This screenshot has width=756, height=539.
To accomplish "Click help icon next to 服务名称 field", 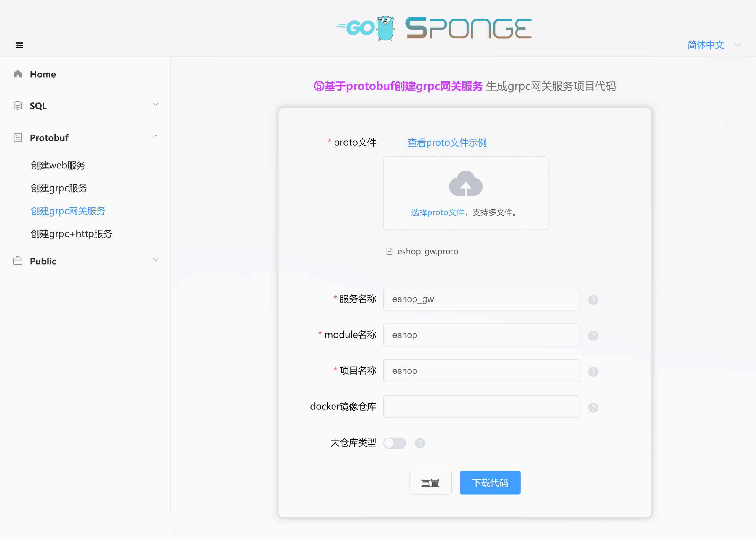I will 593,300.
